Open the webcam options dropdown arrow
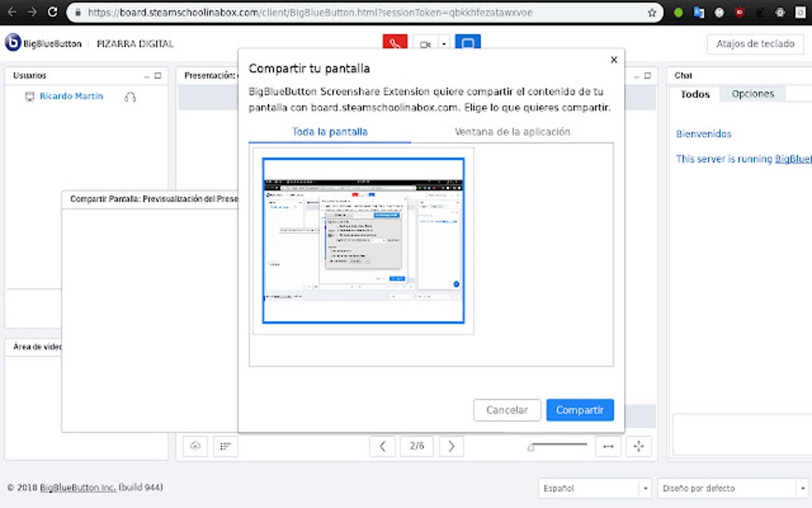Screen dimensions: 812x508 click(x=443, y=44)
